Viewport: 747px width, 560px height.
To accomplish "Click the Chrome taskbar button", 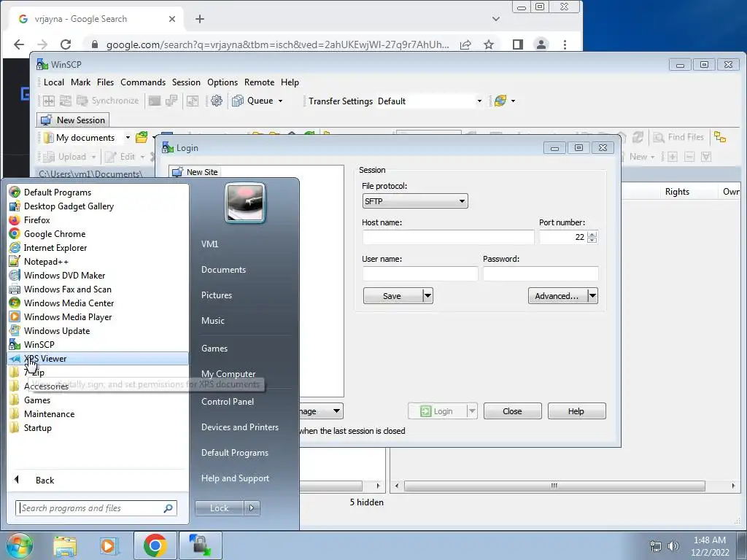I will pos(155,545).
